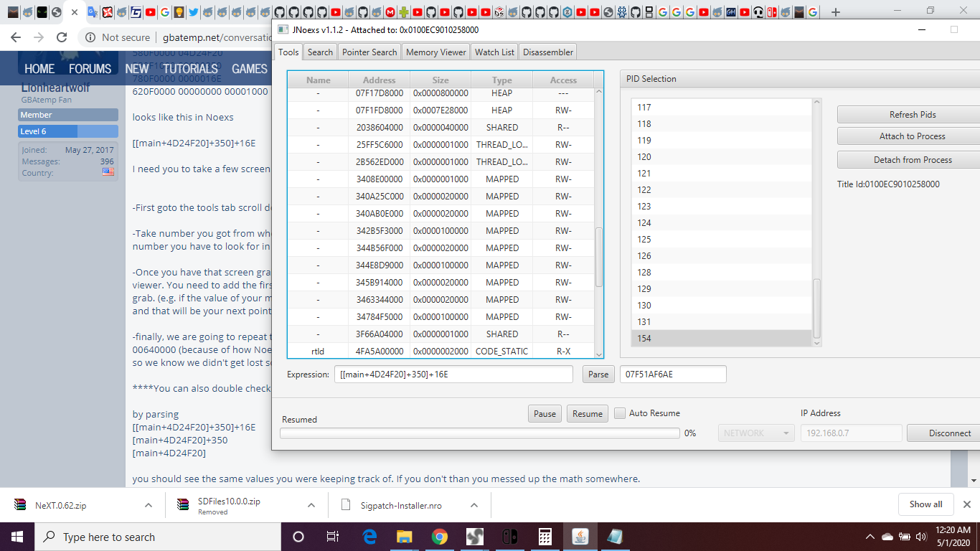980x551 pixels.
Task: Open the volume control in tray
Action: click(x=921, y=537)
